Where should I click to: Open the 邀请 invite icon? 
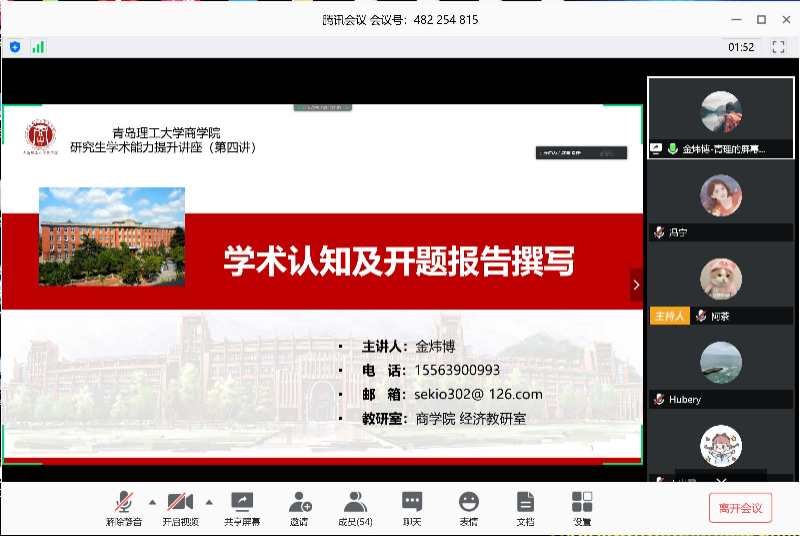(x=299, y=507)
